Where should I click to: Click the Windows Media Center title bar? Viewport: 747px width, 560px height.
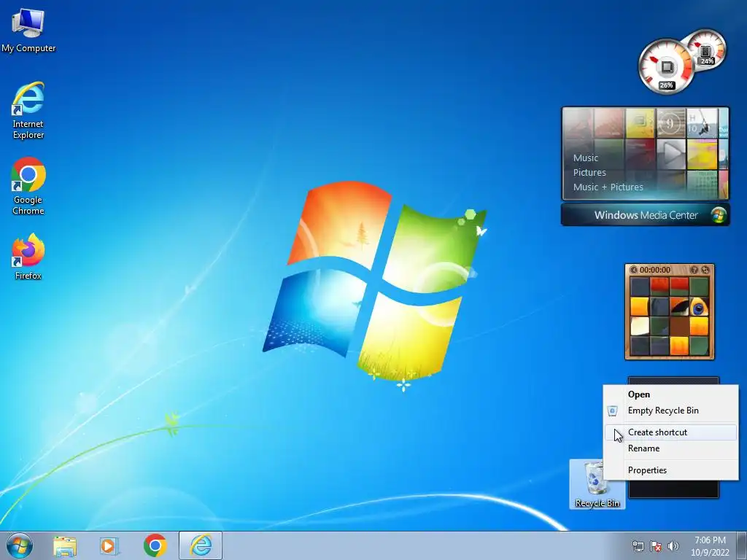646,215
